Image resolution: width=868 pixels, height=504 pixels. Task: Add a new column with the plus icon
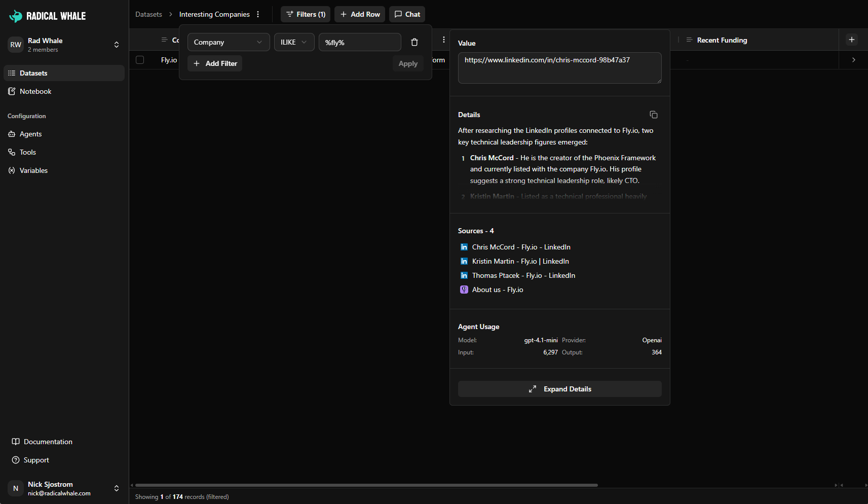(852, 40)
